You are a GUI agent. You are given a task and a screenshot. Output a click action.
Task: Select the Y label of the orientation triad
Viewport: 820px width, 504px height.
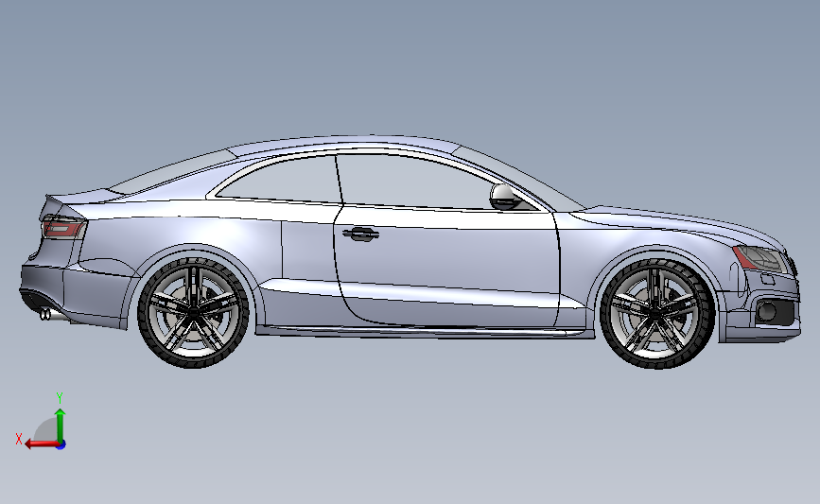(60, 398)
